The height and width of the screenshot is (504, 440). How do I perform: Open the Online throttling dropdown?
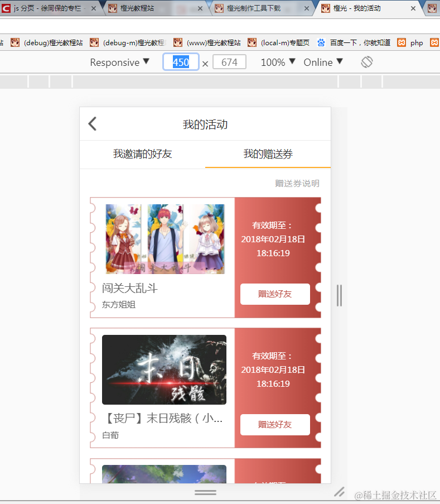323,62
